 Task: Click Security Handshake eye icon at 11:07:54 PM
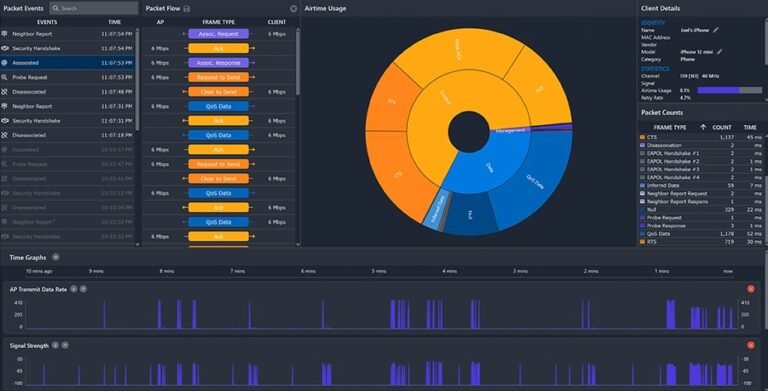click(5, 48)
